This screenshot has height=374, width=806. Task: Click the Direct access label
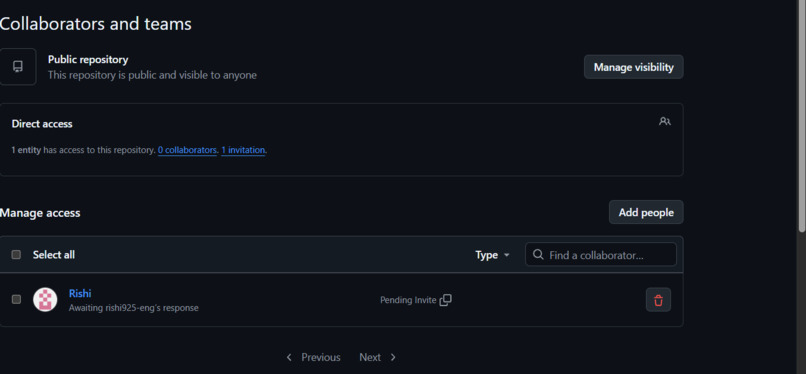click(x=42, y=124)
